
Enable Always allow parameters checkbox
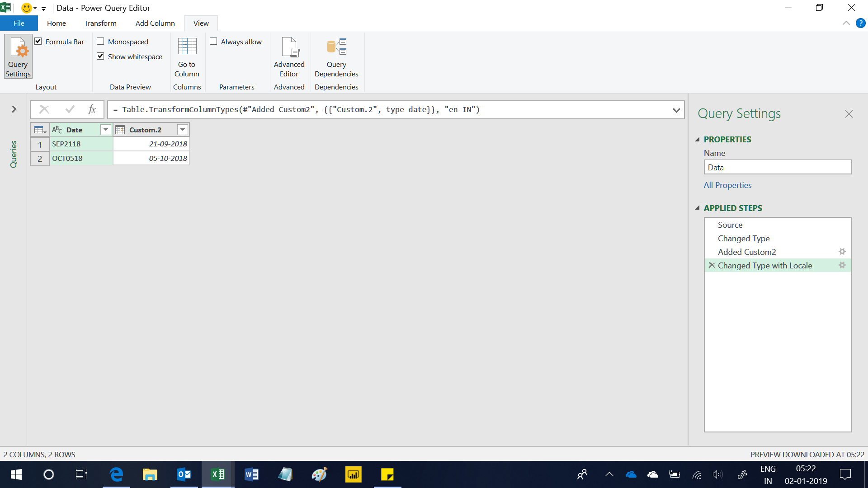(x=213, y=42)
